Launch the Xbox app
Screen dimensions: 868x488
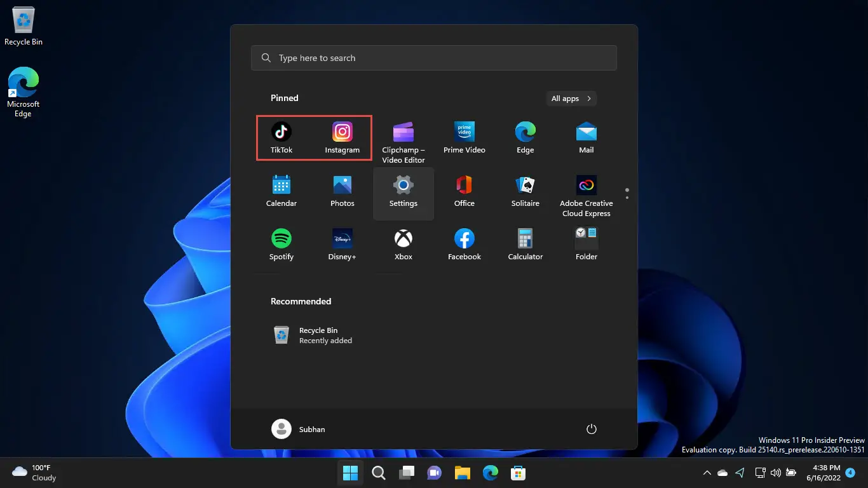403,245
